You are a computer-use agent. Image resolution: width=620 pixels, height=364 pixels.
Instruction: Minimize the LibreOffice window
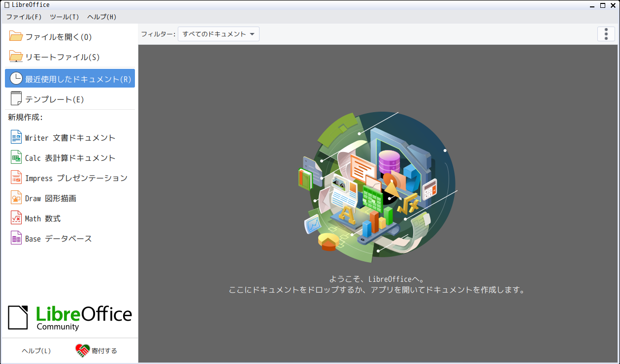pyautogui.click(x=593, y=5)
